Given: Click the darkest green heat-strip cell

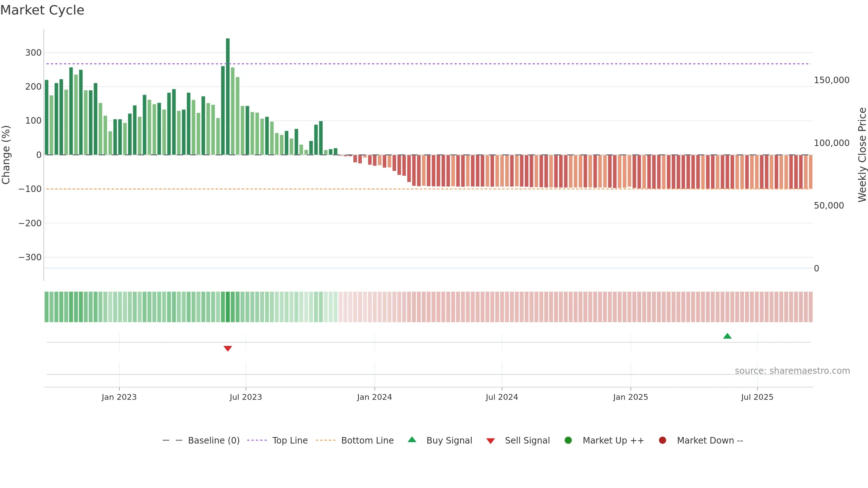Looking at the screenshot, I should (228, 307).
